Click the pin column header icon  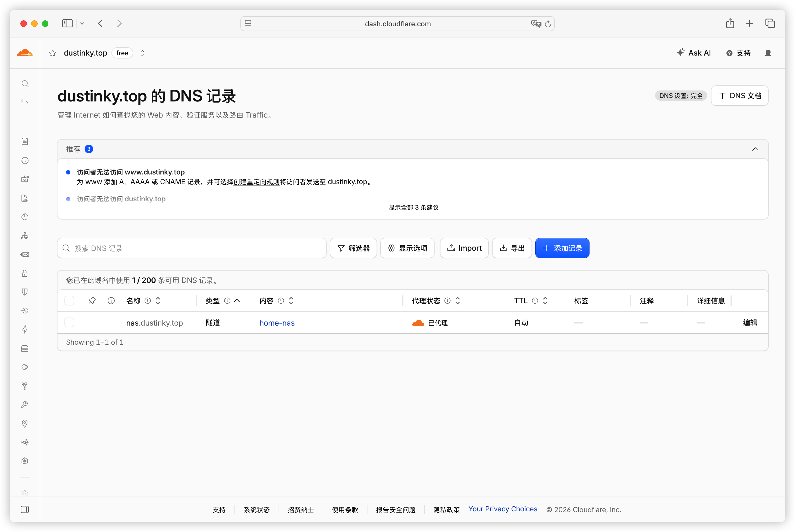92,301
